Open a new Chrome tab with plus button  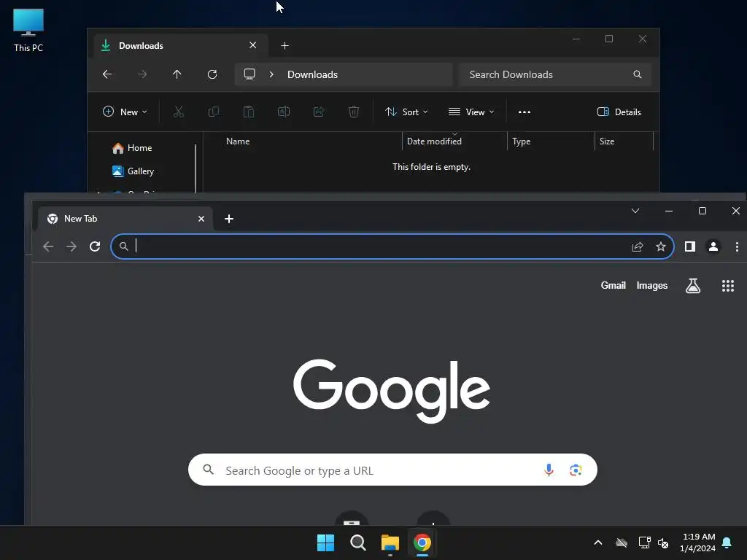228,219
